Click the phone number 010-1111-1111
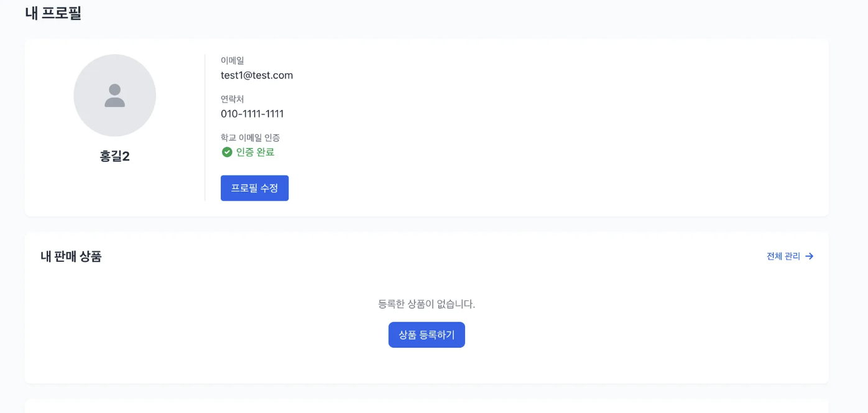Viewport: 868px width, 413px height. coord(252,114)
